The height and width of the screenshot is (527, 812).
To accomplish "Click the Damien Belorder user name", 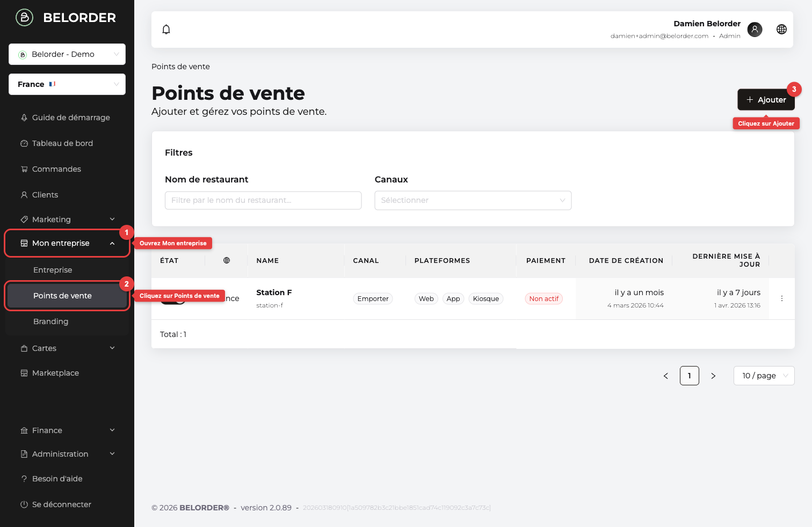I will click(707, 24).
